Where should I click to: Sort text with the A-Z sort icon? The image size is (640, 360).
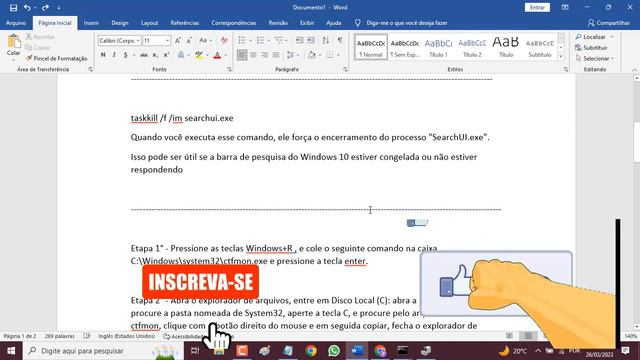pos(325,40)
